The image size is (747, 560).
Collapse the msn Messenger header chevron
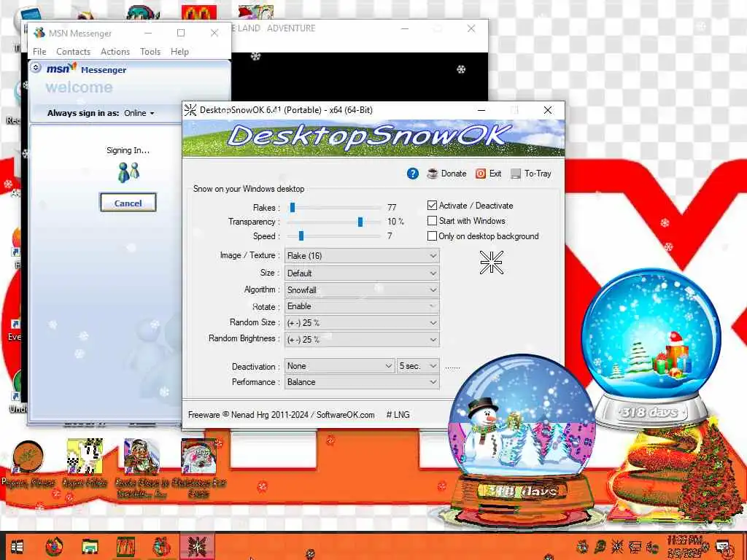[36, 68]
